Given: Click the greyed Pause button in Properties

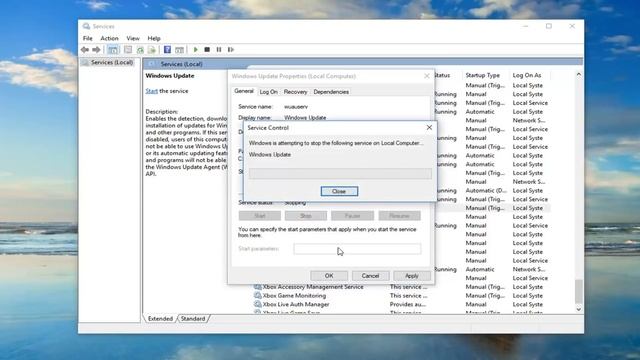Looking at the screenshot, I should [352, 216].
